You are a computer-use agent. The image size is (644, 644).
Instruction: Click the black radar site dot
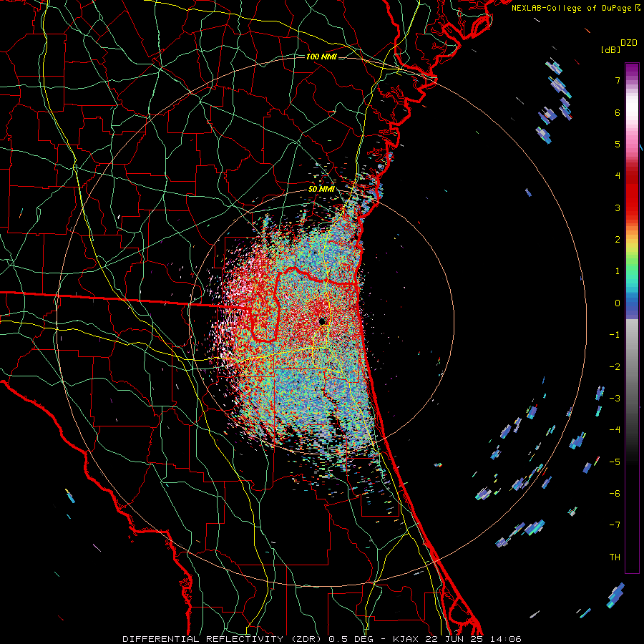(x=322, y=321)
